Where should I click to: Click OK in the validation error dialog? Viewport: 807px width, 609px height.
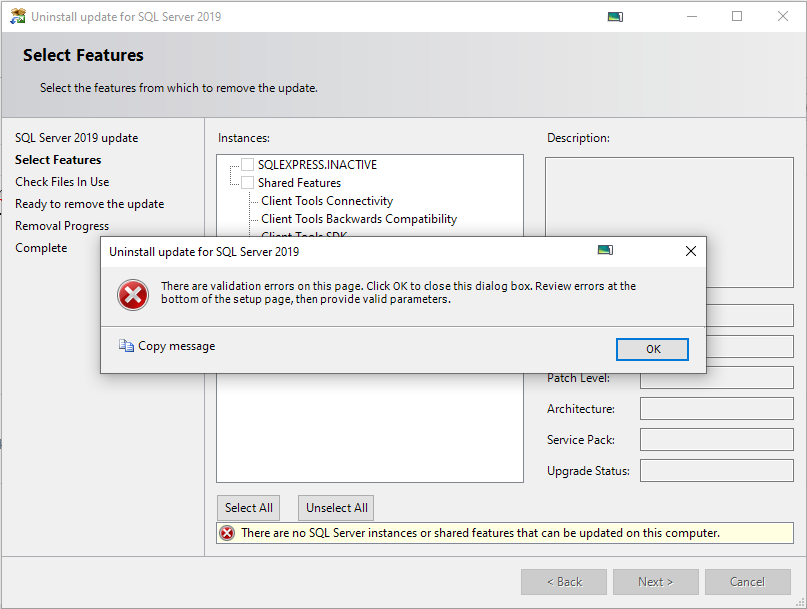pyautogui.click(x=652, y=349)
